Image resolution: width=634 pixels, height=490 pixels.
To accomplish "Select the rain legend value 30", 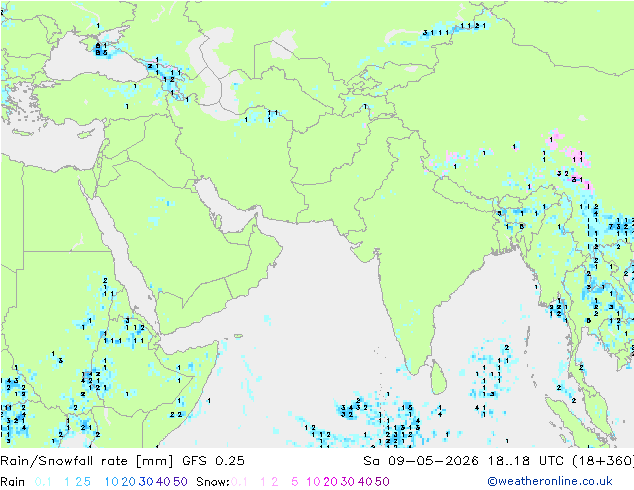I will tap(146, 482).
